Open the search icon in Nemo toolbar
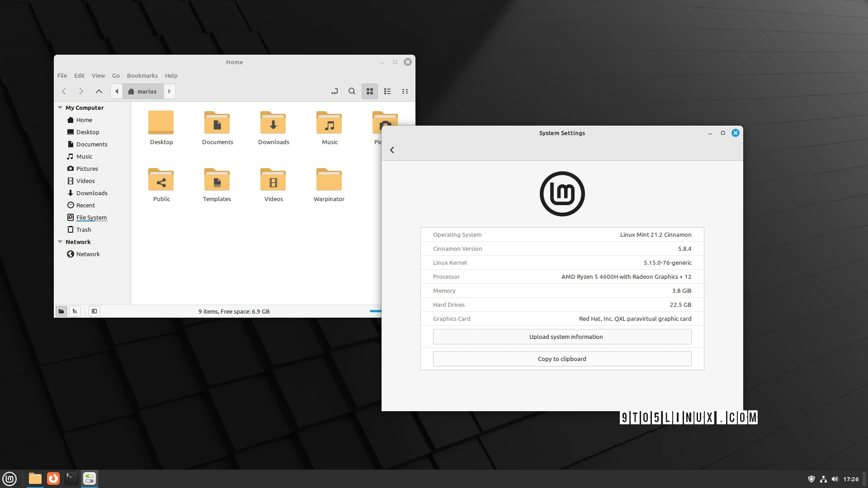 click(352, 91)
